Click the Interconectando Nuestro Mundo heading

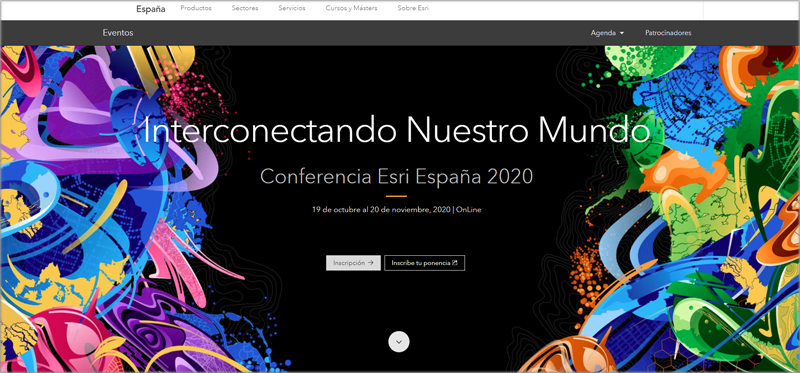point(397,131)
